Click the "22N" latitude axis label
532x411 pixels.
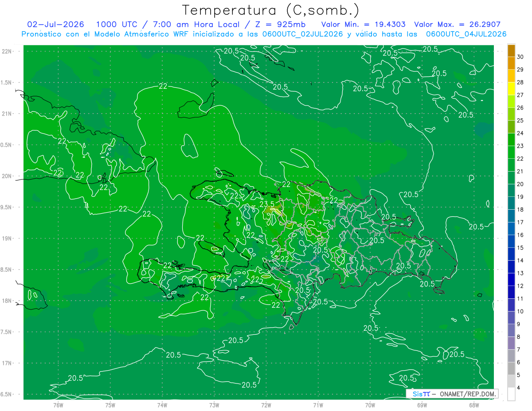pyautogui.click(x=7, y=51)
